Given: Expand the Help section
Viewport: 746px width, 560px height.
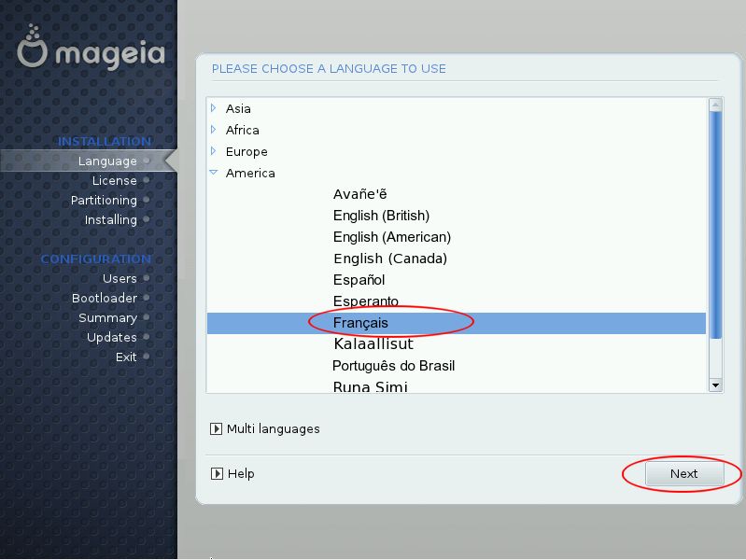Looking at the screenshot, I should click(217, 473).
